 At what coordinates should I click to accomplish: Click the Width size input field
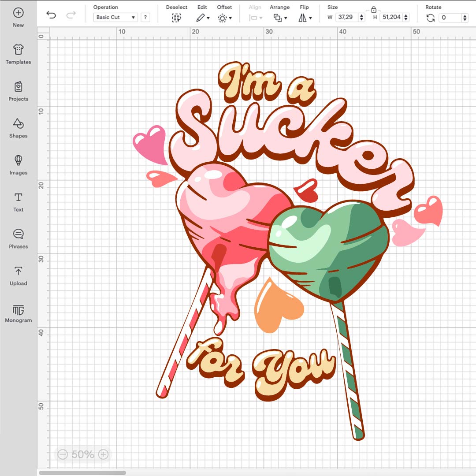pos(347,18)
